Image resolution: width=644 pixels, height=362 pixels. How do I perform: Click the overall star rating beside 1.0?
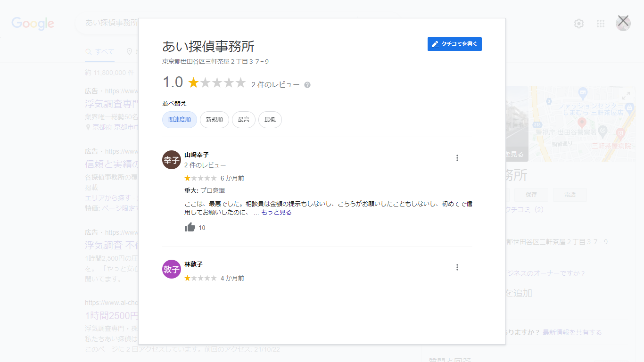click(217, 83)
